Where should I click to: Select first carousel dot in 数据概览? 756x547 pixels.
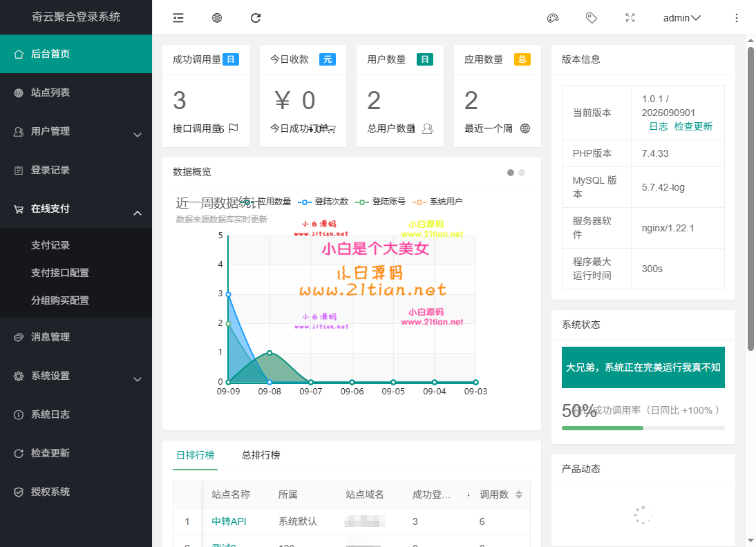pyautogui.click(x=511, y=173)
